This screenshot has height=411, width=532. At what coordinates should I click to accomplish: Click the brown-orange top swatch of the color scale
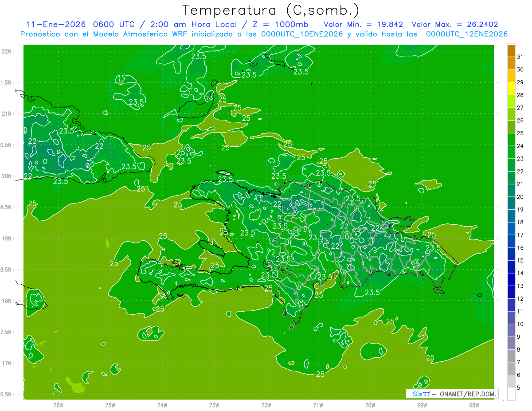tap(511, 51)
